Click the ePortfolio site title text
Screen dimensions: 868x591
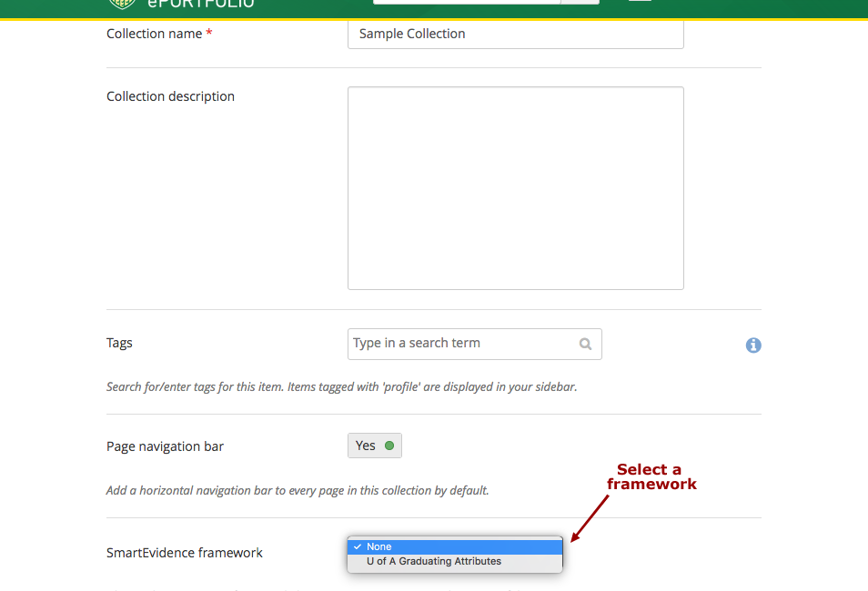tap(201, 4)
